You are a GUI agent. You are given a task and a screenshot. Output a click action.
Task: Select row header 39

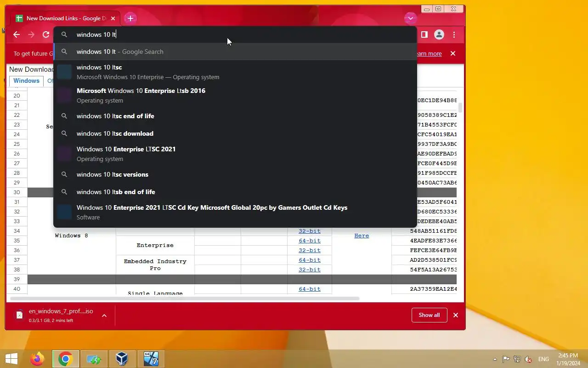pyautogui.click(x=17, y=279)
